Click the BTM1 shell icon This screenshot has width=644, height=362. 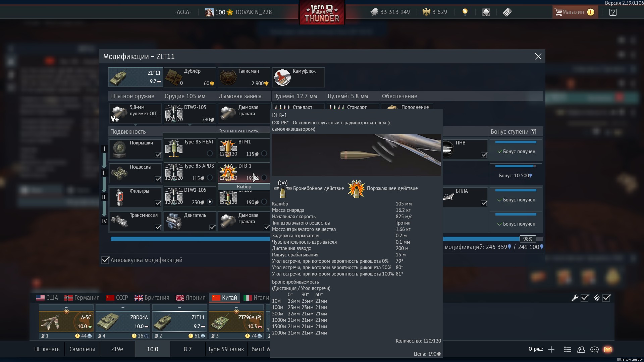tap(228, 148)
